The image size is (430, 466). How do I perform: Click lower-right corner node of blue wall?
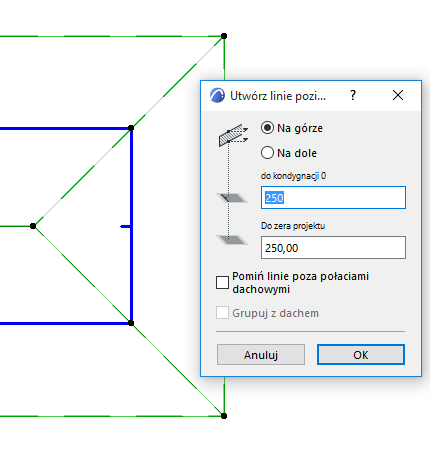pos(131,323)
